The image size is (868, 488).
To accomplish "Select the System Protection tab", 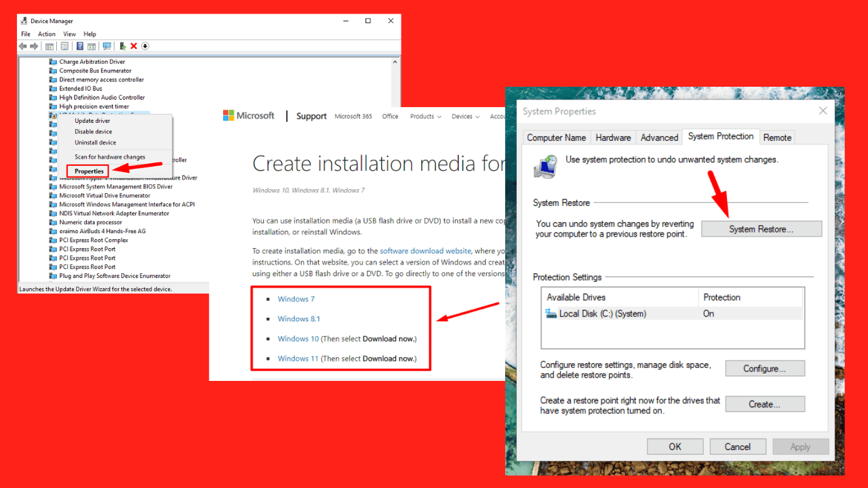I will [x=721, y=136].
